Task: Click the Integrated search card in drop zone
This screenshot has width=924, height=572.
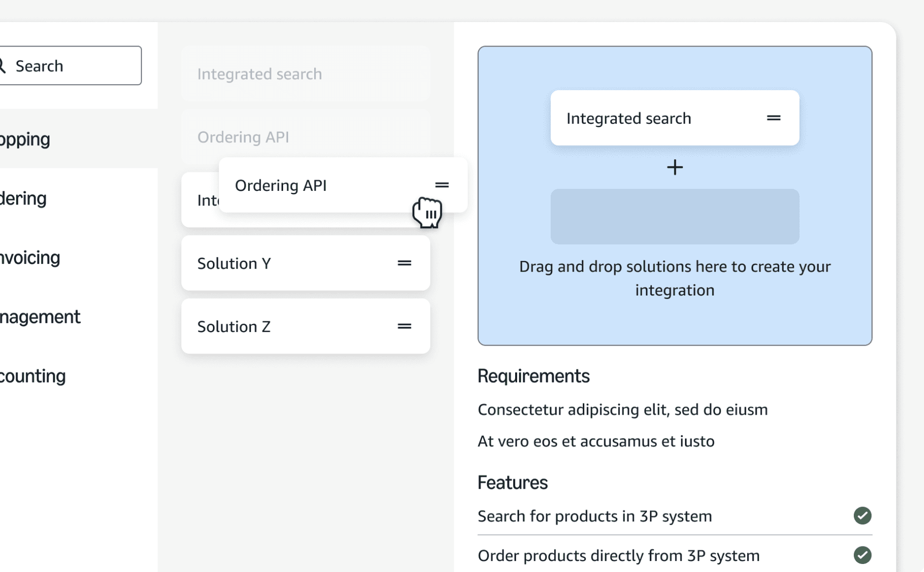Action: point(651,118)
